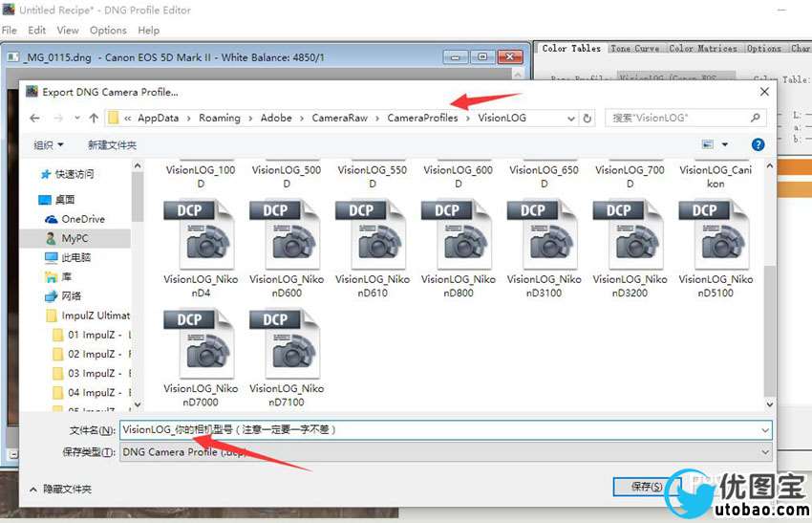Select the VisionLOG_NikonD5100 DCP file
This screenshot has height=523, width=812.
click(716, 250)
